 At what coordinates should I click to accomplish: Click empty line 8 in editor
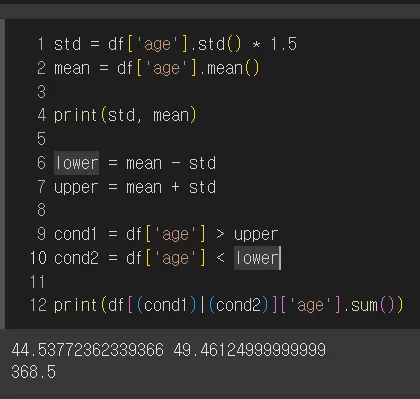coord(213,210)
